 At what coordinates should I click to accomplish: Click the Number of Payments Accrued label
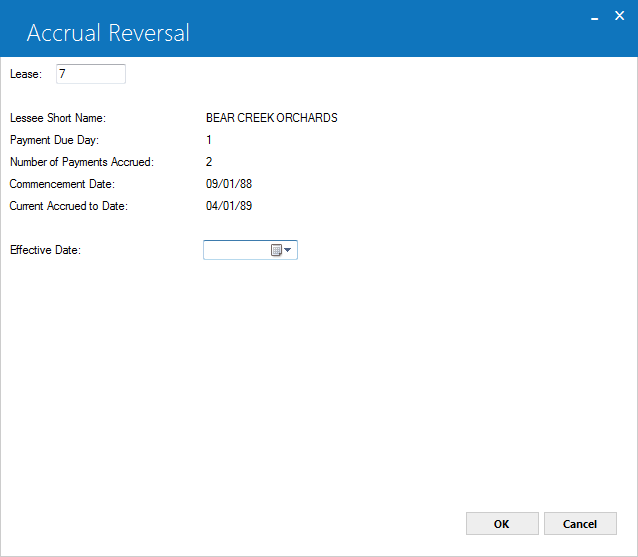pos(82,162)
